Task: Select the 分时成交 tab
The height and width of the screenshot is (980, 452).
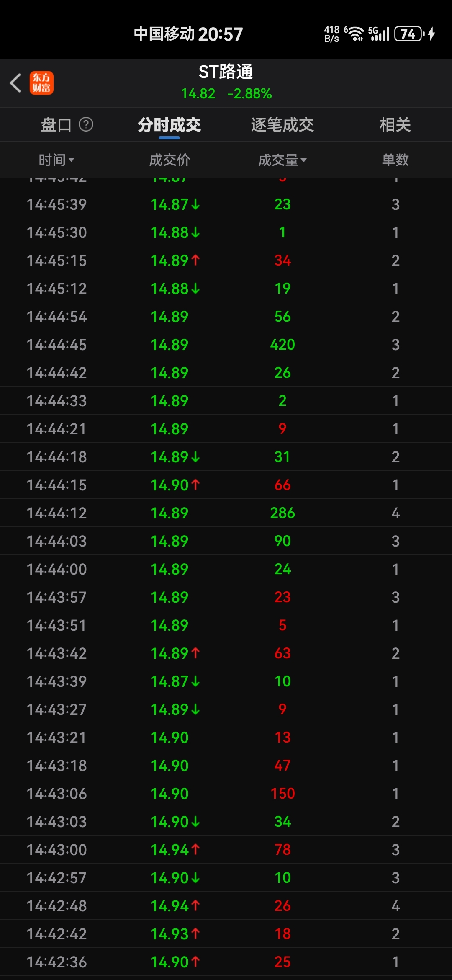Action: (x=169, y=124)
